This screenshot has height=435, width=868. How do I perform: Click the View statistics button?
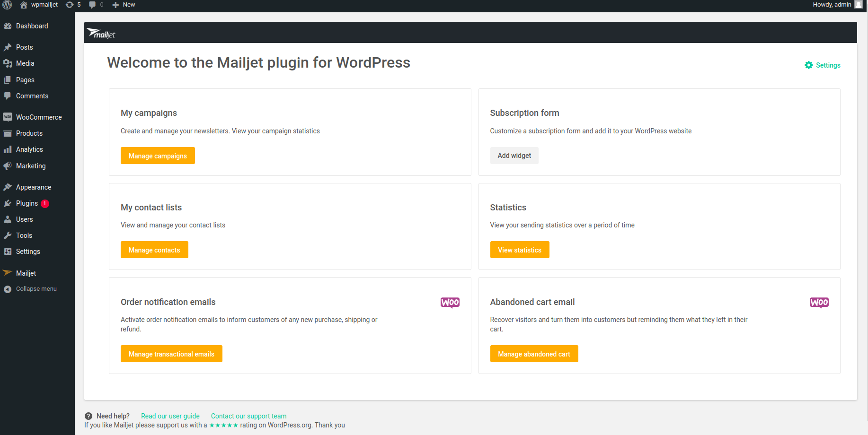tap(520, 250)
